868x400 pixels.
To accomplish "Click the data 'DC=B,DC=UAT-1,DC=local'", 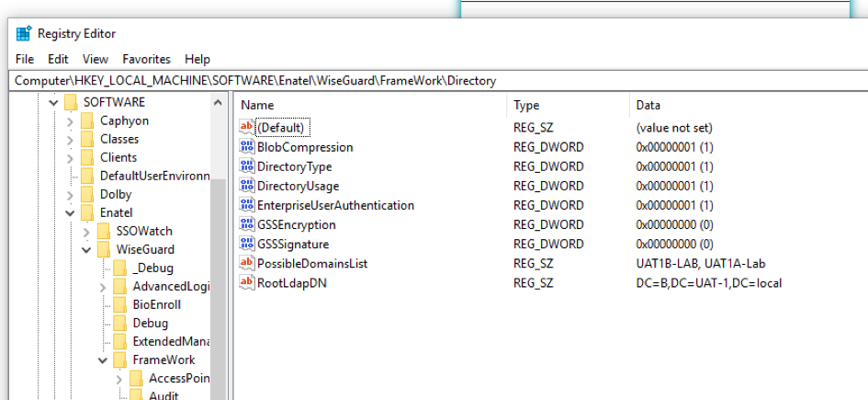I will pyautogui.click(x=709, y=283).
